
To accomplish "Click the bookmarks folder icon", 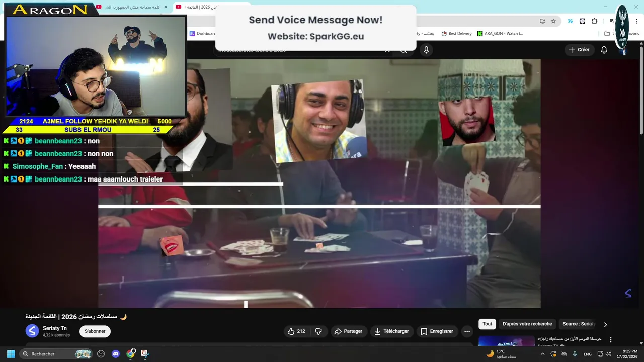I will 607,34.
